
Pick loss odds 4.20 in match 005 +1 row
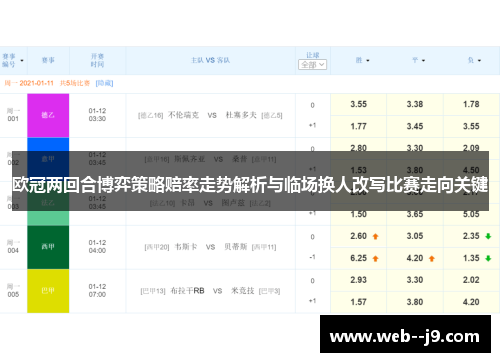coord(471,302)
